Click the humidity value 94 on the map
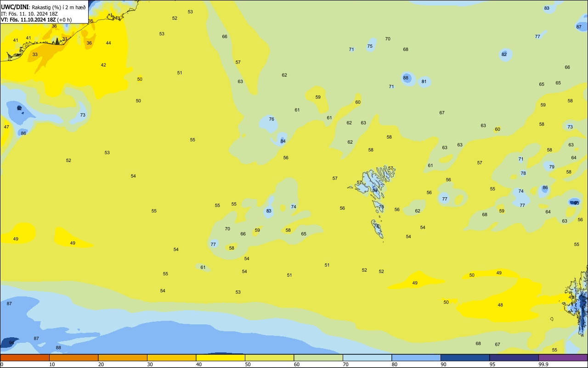Viewport: 588px width, 368px height. pos(11,343)
